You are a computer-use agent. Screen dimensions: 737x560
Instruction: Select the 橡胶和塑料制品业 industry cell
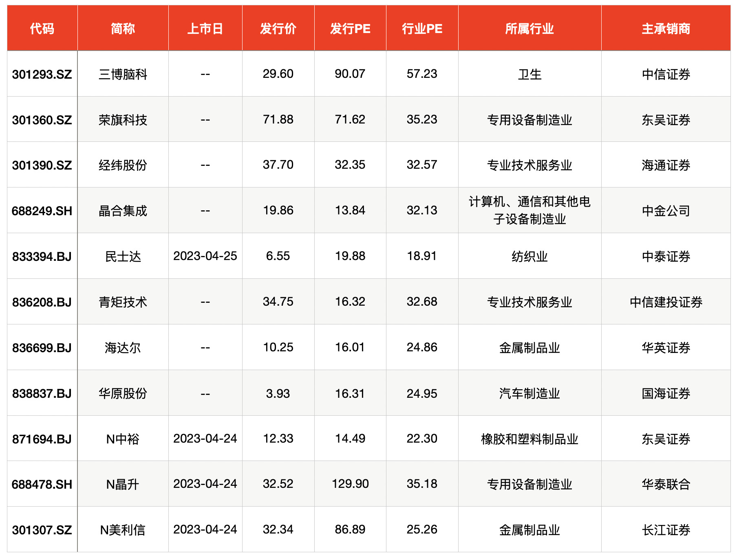[x=530, y=439]
